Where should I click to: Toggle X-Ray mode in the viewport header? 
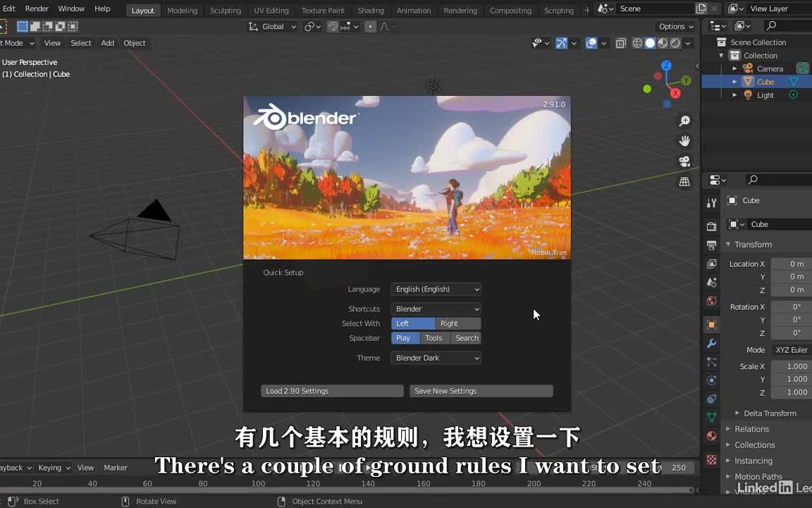pyautogui.click(x=620, y=43)
